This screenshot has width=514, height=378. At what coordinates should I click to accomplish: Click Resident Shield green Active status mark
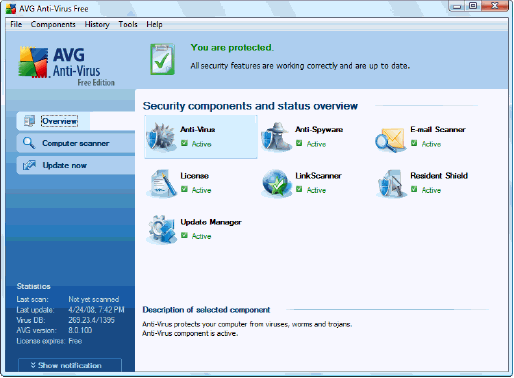(414, 189)
